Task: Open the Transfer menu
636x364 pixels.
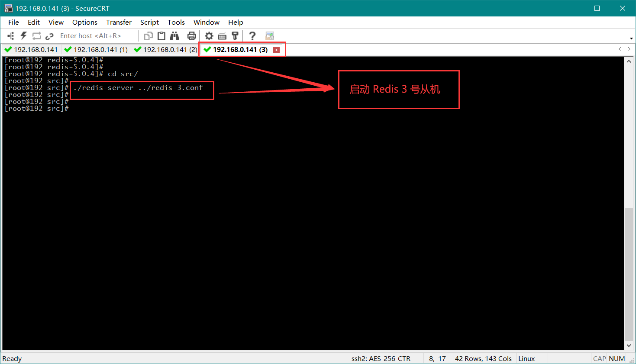Action: [x=119, y=22]
